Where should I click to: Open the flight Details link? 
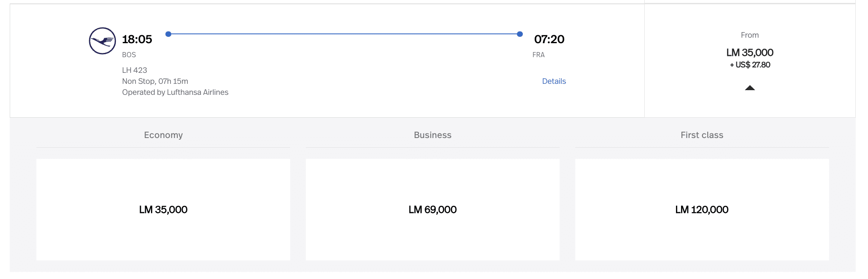(x=554, y=81)
